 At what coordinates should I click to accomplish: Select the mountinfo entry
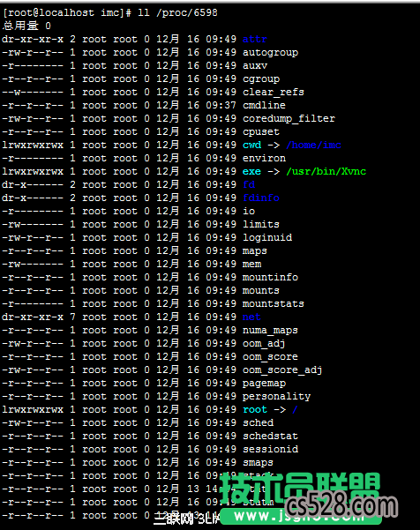coord(270,277)
